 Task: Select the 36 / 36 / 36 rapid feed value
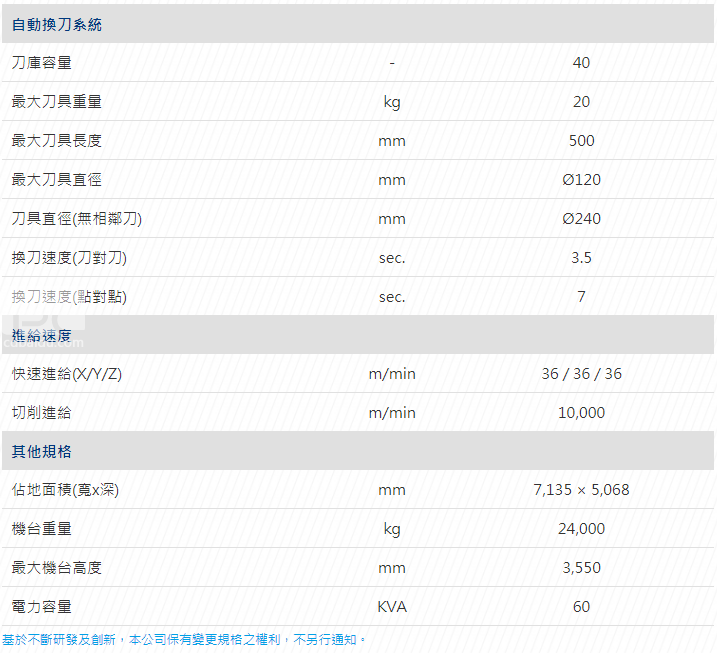pos(581,374)
